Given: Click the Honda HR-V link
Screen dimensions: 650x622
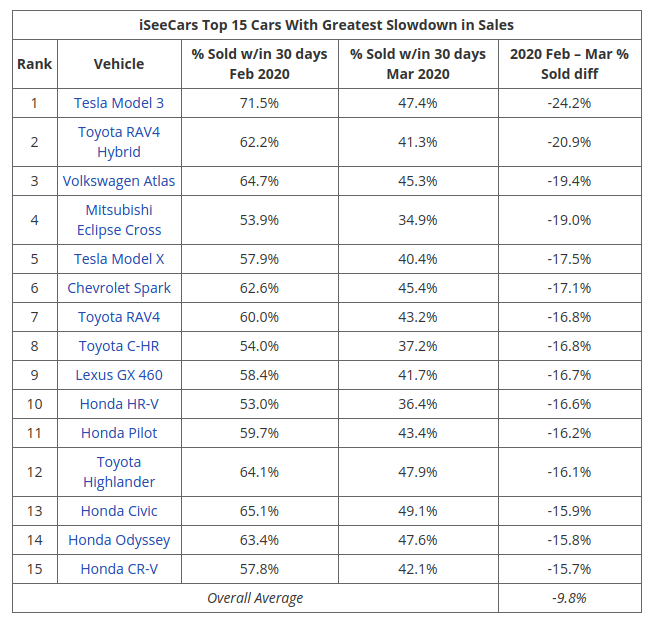Looking at the screenshot, I should (119, 404).
